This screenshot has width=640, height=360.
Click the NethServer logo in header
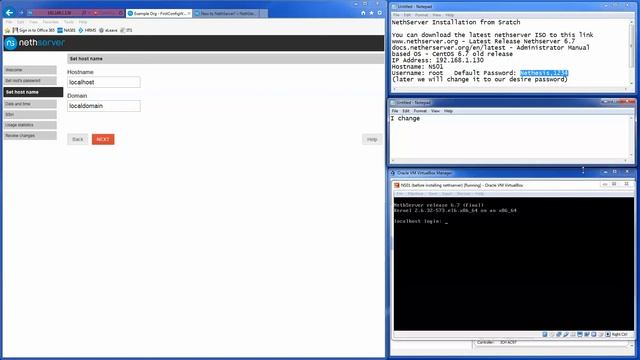coord(35,43)
